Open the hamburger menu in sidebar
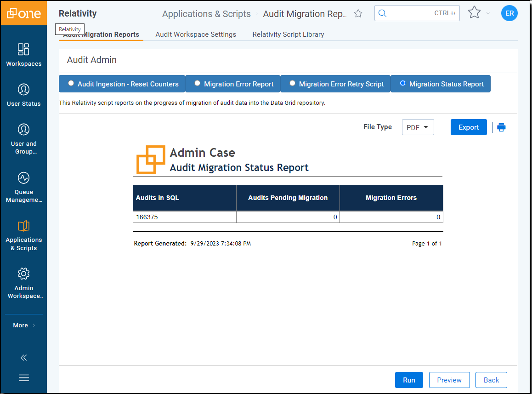The width and height of the screenshot is (532, 394). tap(23, 378)
